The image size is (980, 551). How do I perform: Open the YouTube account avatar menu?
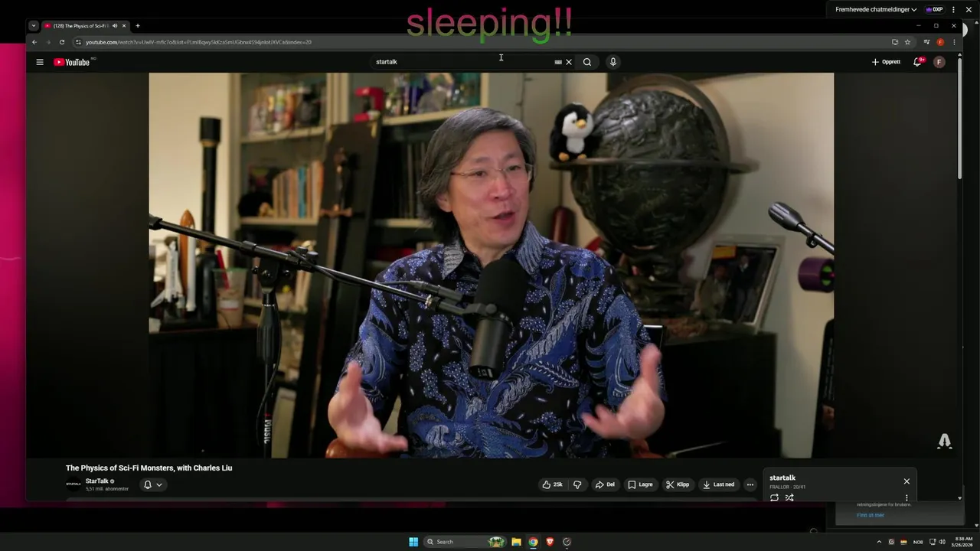939,62
